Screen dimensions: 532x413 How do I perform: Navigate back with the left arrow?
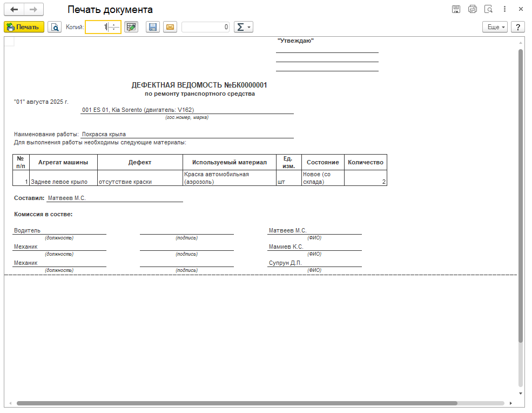pos(14,10)
